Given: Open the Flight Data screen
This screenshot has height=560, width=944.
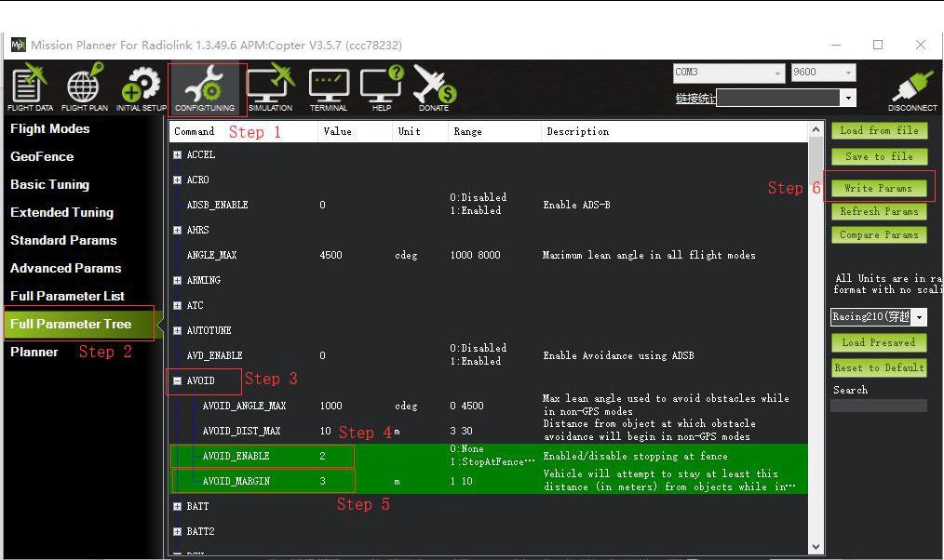Looking at the screenshot, I should pyautogui.click(x=30, y=87).
